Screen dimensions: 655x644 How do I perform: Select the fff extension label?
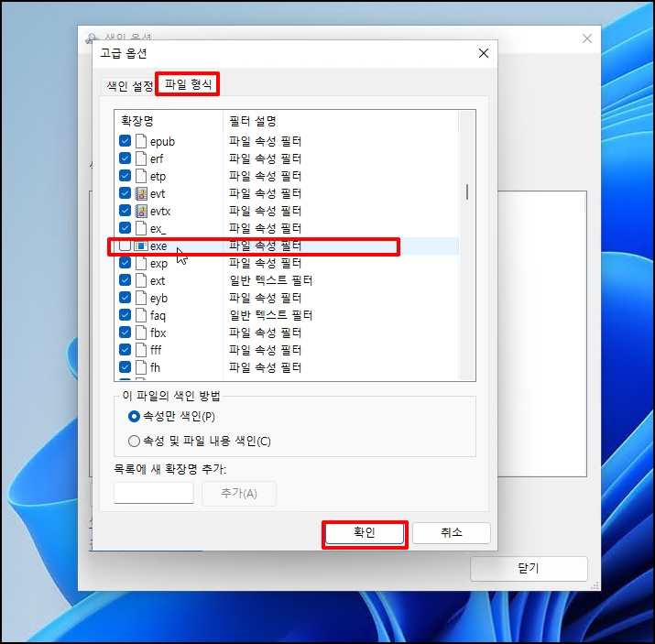[x=156, y=350]
